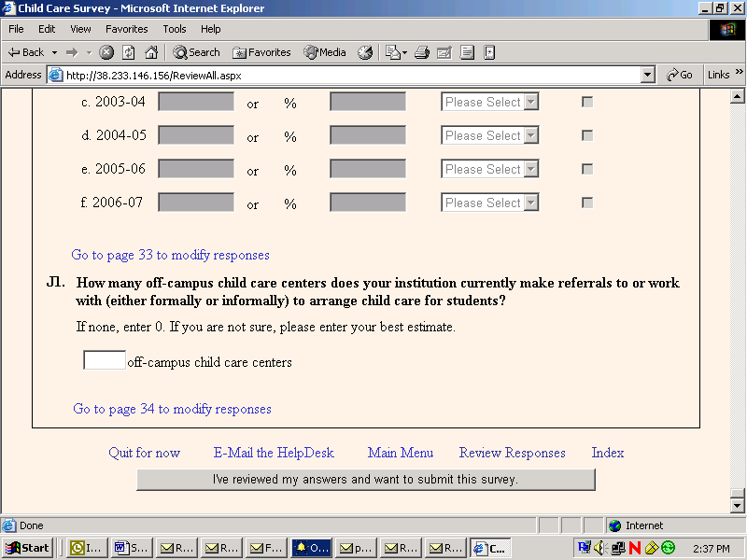Open the Please Select dropdown for 2004-05
Screen dimensions: 747x560
(x=489, y=135)
